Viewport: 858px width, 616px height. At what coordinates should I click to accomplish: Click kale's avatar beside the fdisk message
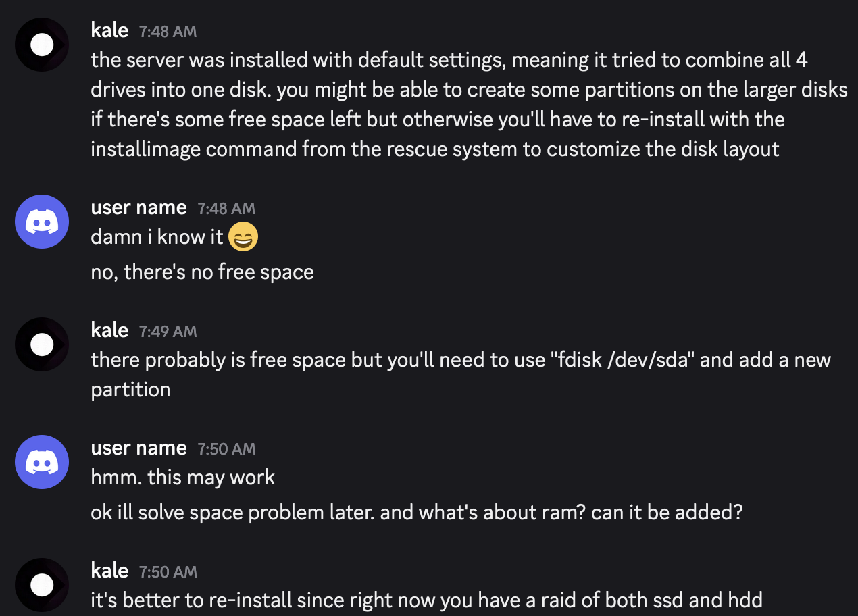(42, 344)
